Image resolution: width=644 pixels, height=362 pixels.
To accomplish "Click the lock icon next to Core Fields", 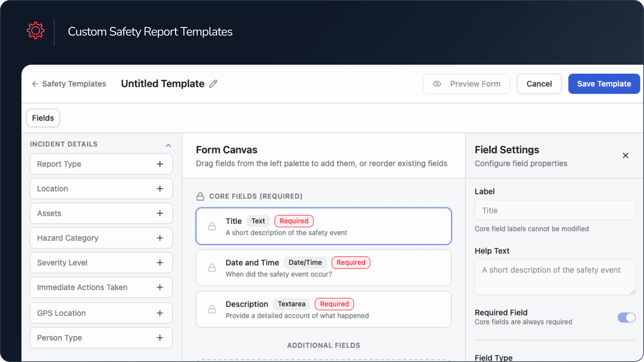I will pyautogui.click(x=200, y=196).
